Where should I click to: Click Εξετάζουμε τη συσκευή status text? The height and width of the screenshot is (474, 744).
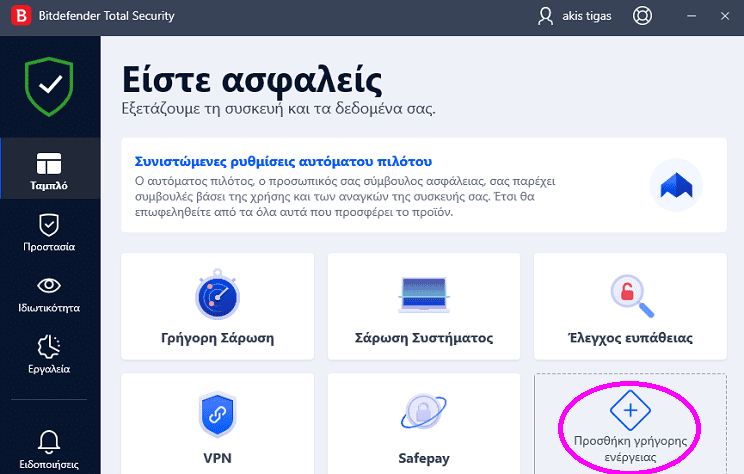pos(279,109)
